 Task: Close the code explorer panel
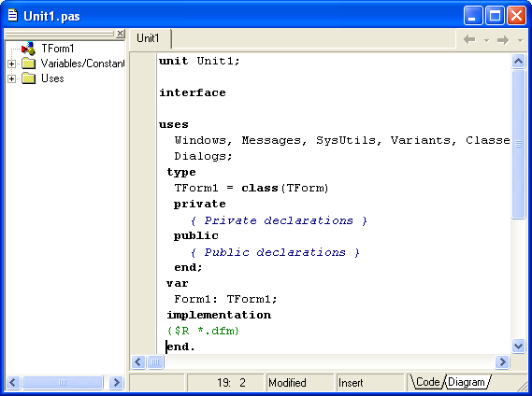(120, 34)
